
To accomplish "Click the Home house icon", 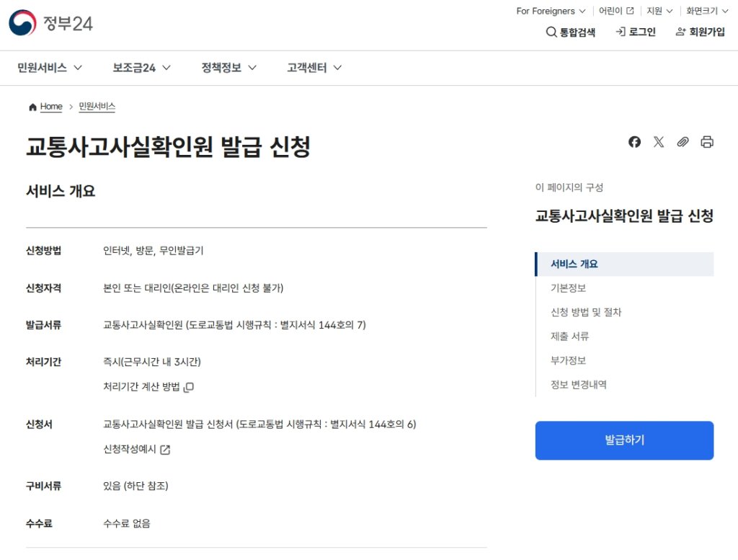I will click(32, 107).
